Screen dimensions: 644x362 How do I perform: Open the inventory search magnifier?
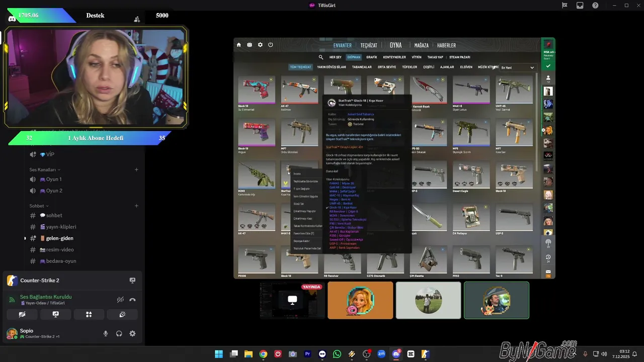click(321, 57)
